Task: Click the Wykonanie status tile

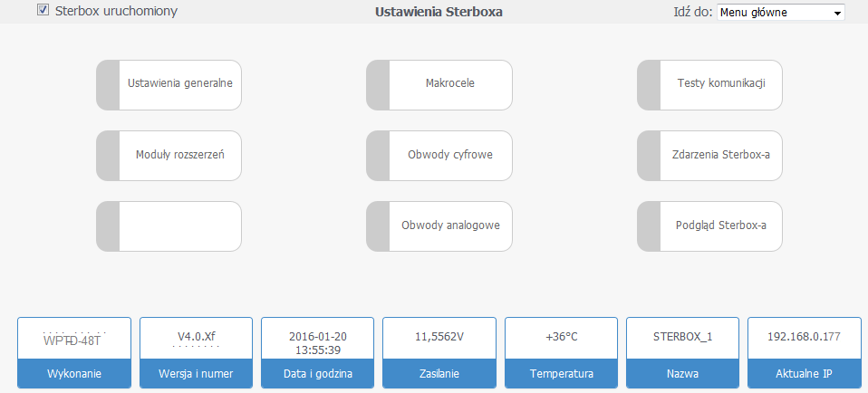Action: (x=74, y=354)
